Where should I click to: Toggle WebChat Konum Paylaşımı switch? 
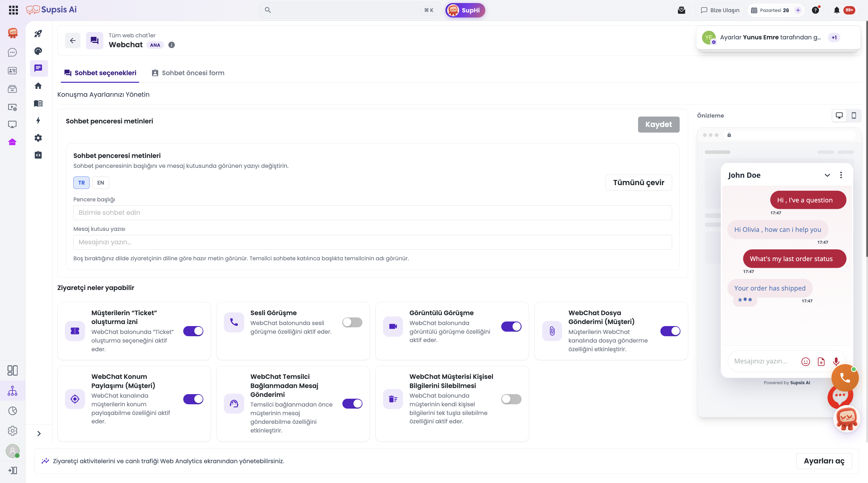193,399
